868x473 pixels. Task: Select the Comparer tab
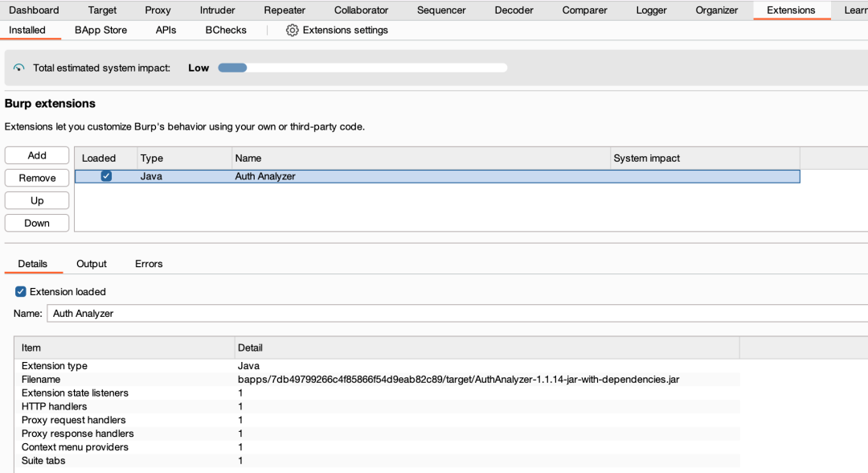click(x=584, y=10)
